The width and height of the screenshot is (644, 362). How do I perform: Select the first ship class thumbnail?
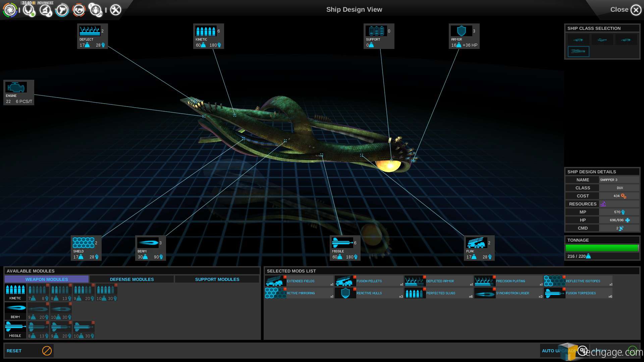tap(578, 40)
